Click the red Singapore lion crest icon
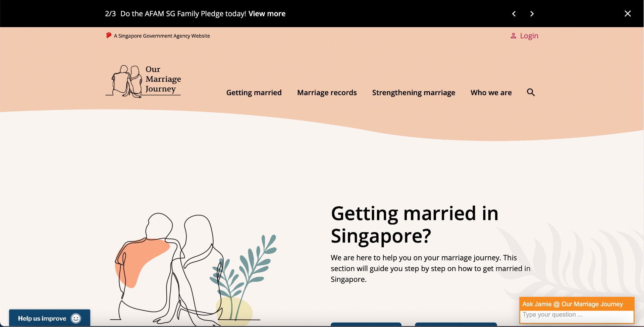The height and width of the screenshot is (327, 644). tap(109, 36)
